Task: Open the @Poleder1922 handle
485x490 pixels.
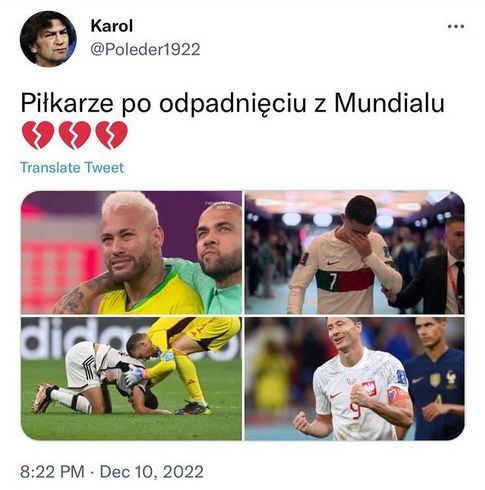Action: coord(145,49)
